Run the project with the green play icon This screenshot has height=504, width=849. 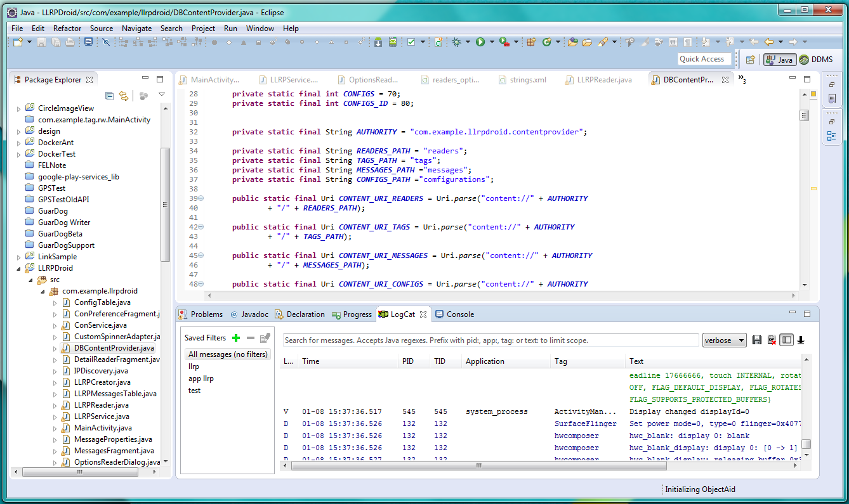click(480, 42)
